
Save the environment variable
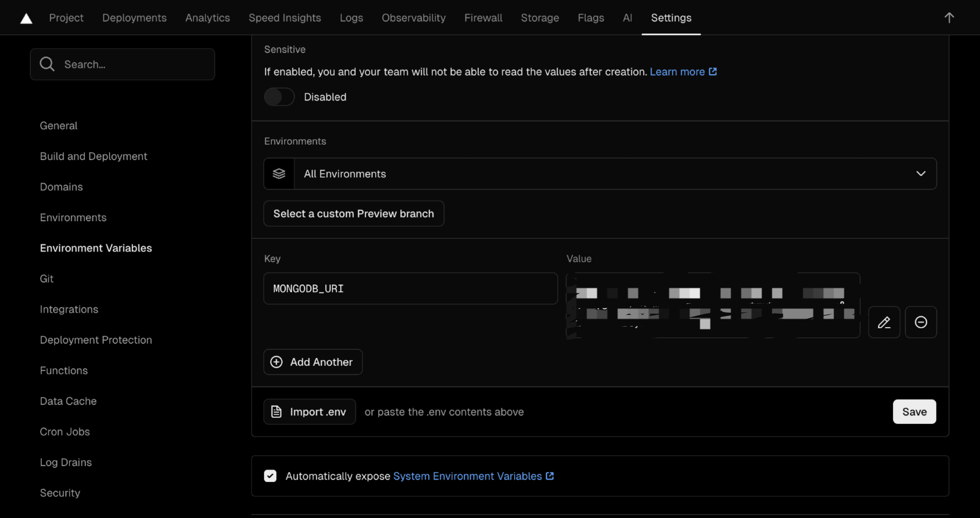pyautogui.click(x=915, y=412)
